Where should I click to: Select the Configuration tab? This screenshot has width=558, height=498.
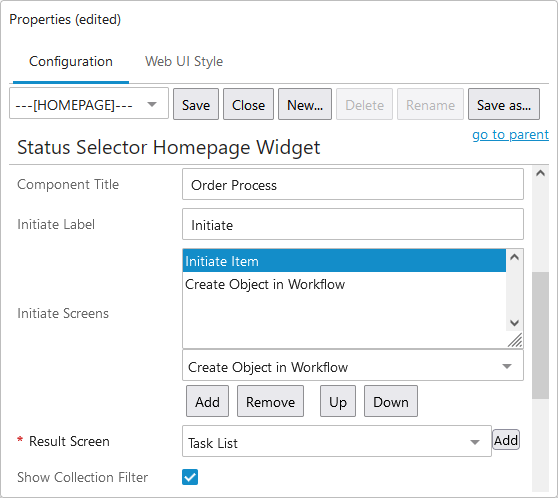[71, 61]
